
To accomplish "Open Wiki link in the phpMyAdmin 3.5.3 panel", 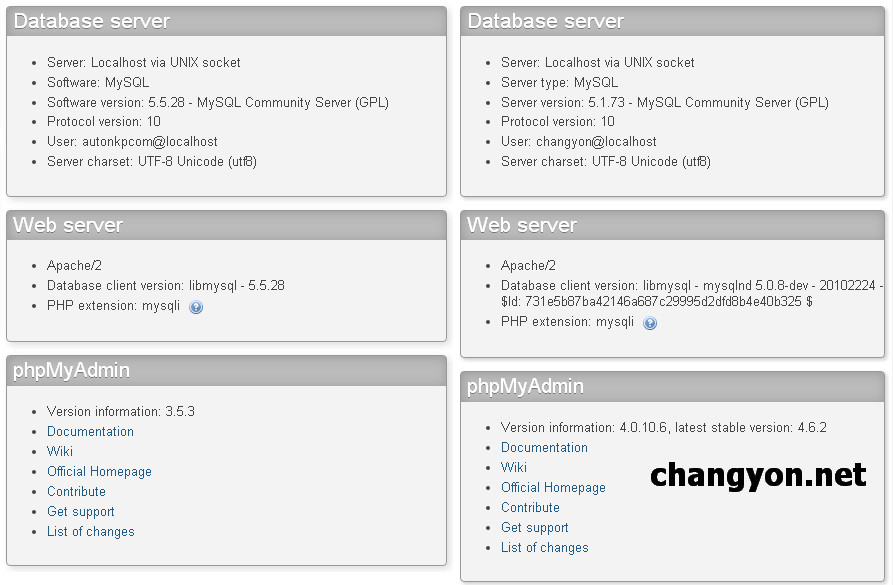I will pos(60,451).
